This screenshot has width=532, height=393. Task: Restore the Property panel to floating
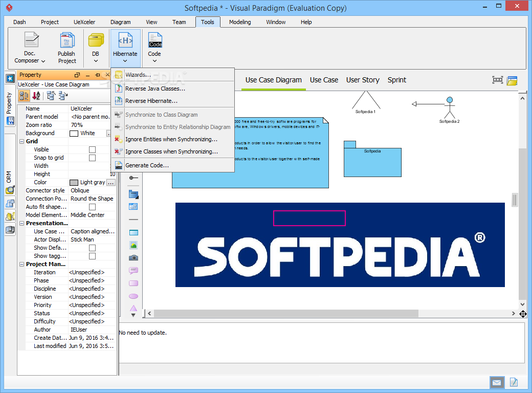point(77,75)
